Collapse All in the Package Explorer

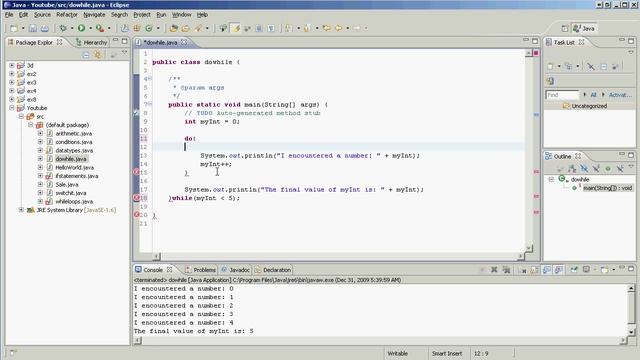[x=86, y=55]
